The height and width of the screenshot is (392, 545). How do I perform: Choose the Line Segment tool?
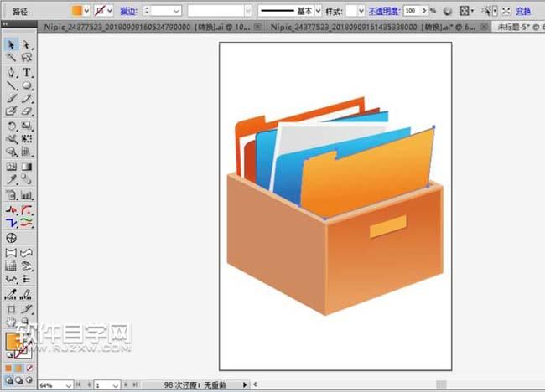[11, 85]
